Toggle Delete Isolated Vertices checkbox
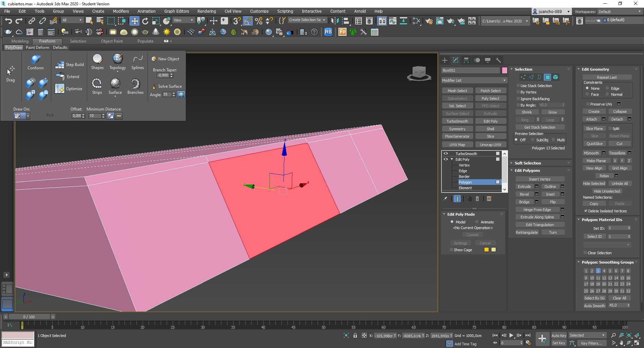Viewport: 644px width, 348px height. click(586, 211)
